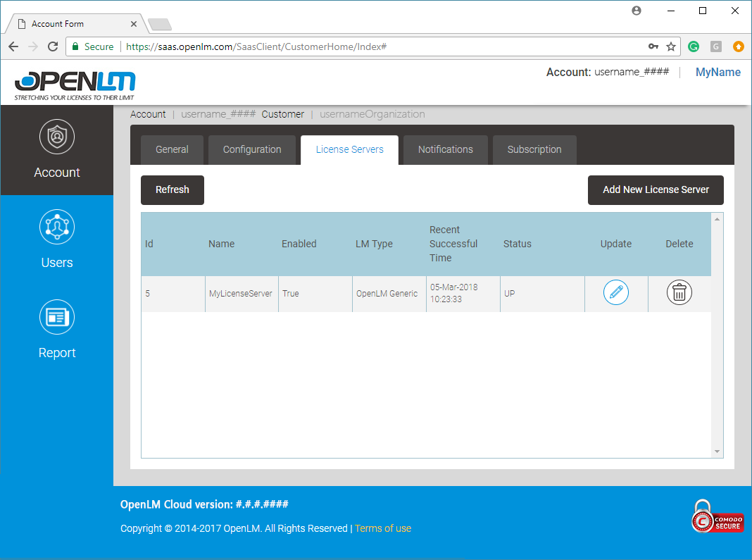Open the Subscription tab
The image size is (752, 560).
534,149
